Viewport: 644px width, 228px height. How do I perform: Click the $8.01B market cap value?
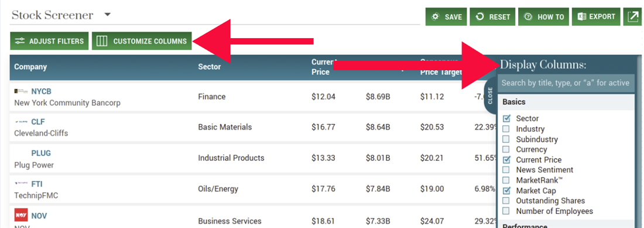[x=378, y=158]
